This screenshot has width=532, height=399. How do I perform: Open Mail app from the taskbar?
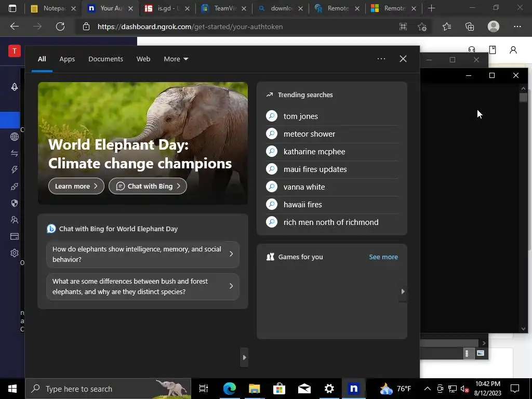pos(304,389)
